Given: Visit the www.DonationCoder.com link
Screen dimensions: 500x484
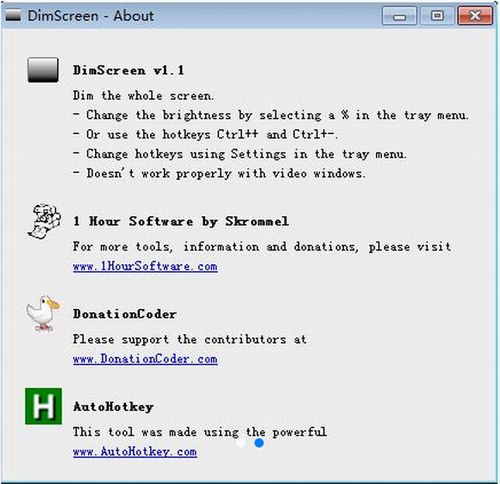Looking at the screenshot, I should point(145,359).
